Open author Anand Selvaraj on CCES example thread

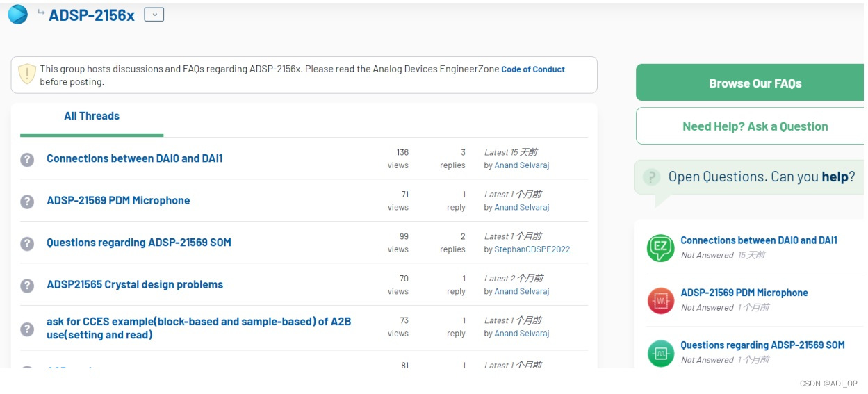pos(522,334)
